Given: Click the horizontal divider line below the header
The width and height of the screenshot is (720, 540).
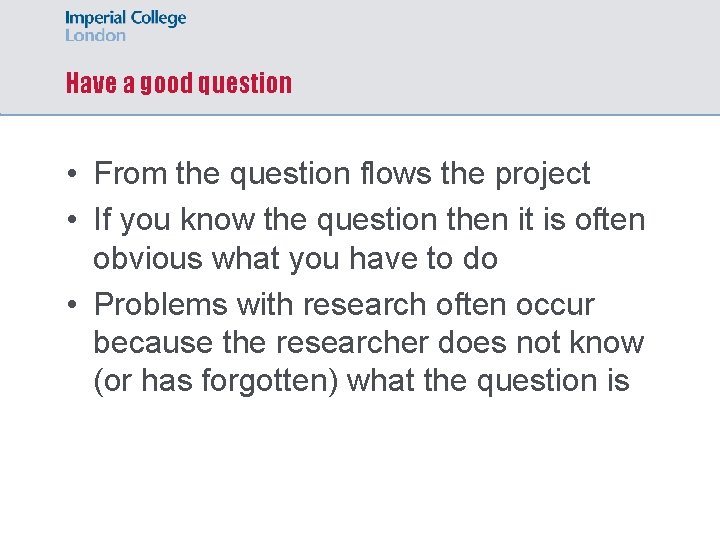Looking at the screenshot, I should point(360,114).
